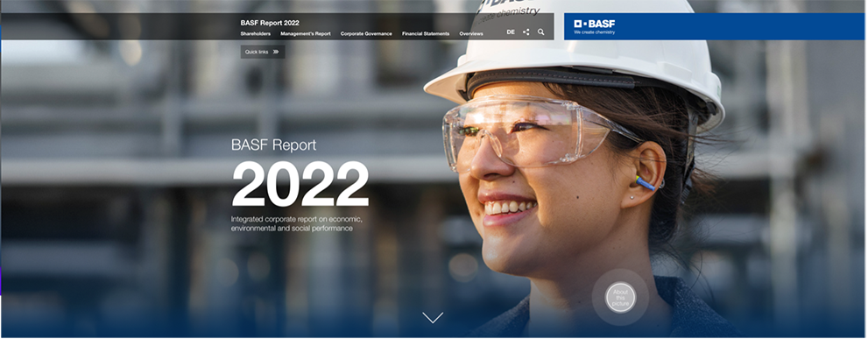Click the Integrated corporate report subtitle text
The width and height of the screenshot is (868, 339).
296,223
